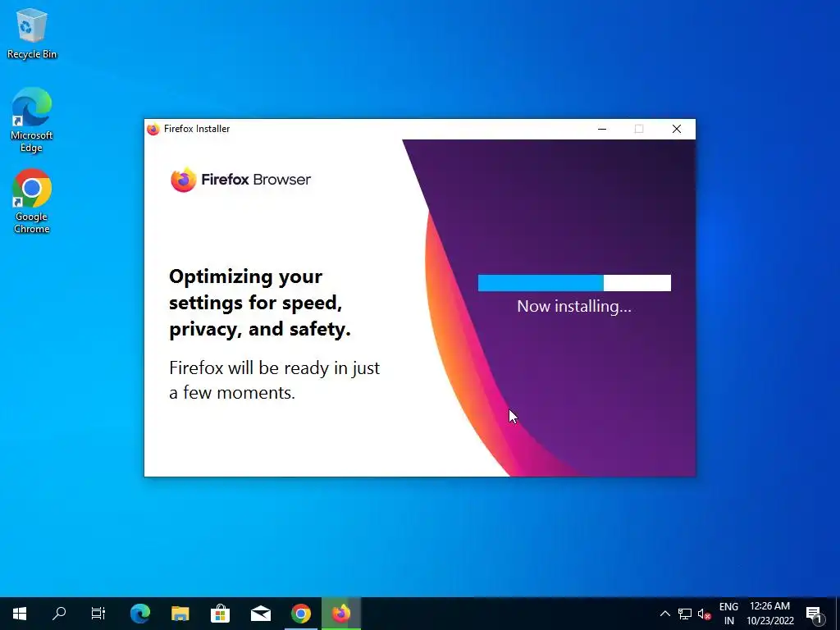This screenshot has height=630, width=840.
Task: Open the Action Center notifications icon
Action: coord(814,614)
